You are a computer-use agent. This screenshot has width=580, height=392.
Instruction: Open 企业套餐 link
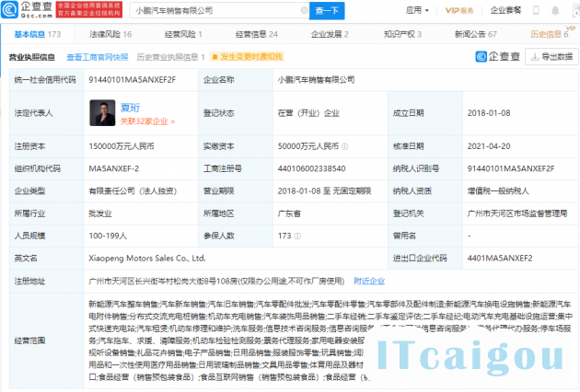[x=505, y=10]
